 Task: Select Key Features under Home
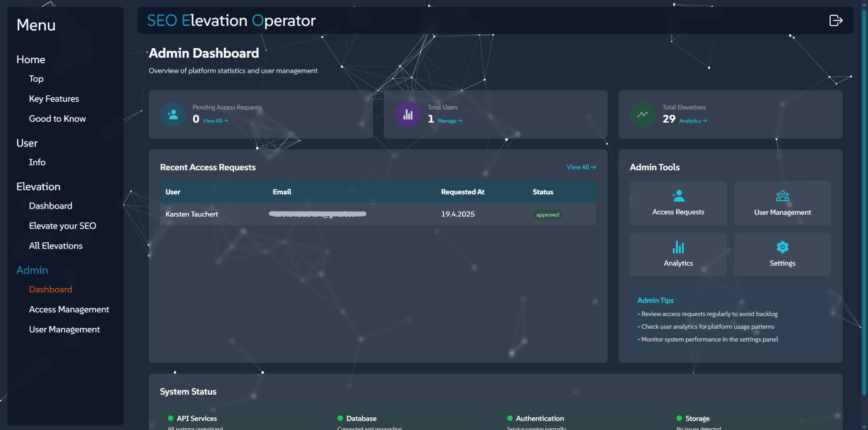[x=54, y=99]
